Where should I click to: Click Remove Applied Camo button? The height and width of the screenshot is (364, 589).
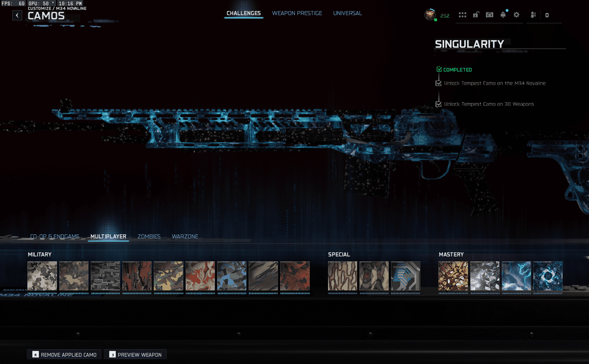click(x=64, y=355)
